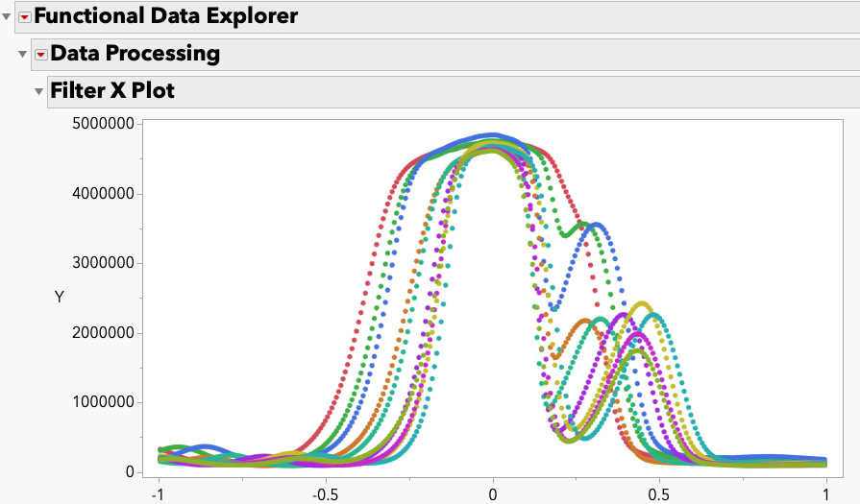Click the Data Processing heading
Image resolution: width=860 pixels, height=504 pixels.
135,53
